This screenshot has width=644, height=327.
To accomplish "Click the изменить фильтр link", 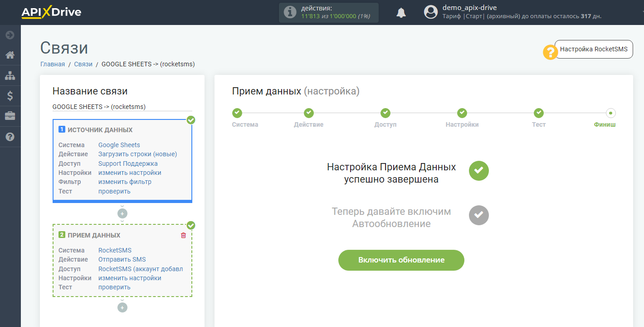I will (125, 182).
